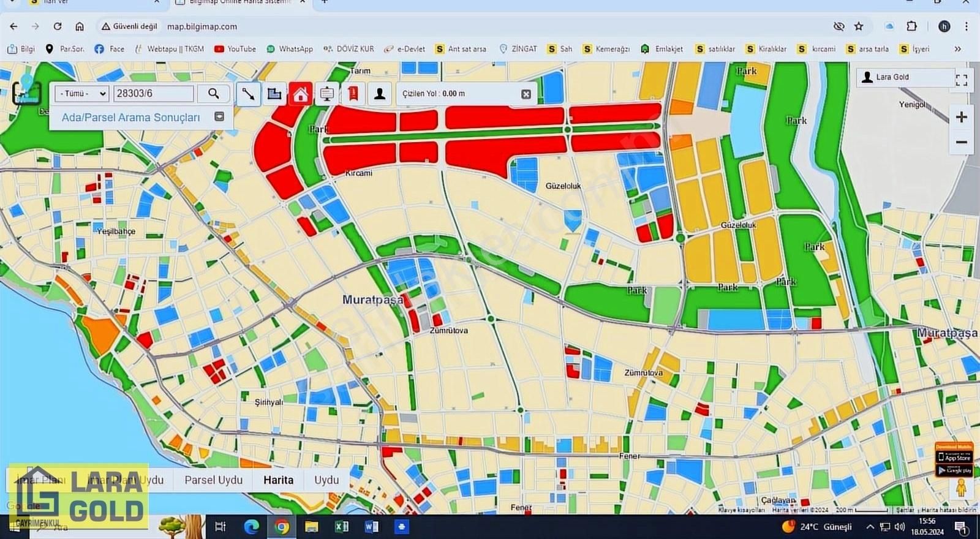The image size is (980, 539).
Task: Open Windows Task View from the taskbar
Action: (x=221, y=526)
